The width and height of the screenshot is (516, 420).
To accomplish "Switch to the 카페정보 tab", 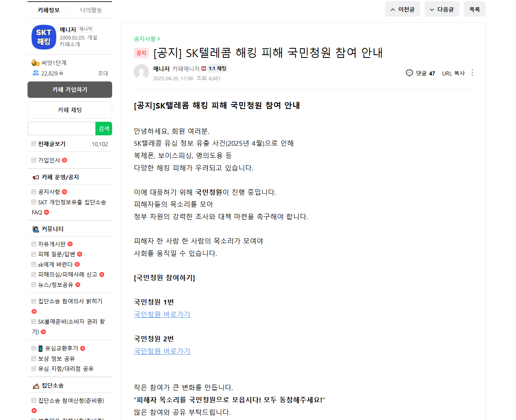I will tap(49, 10).
